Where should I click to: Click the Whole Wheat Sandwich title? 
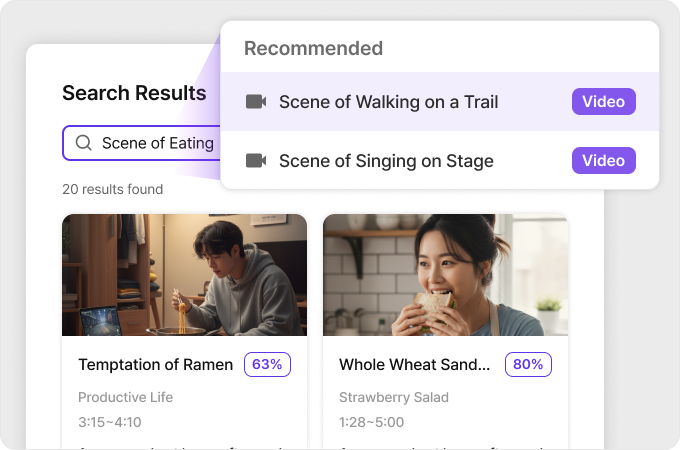tap(415, 365)
